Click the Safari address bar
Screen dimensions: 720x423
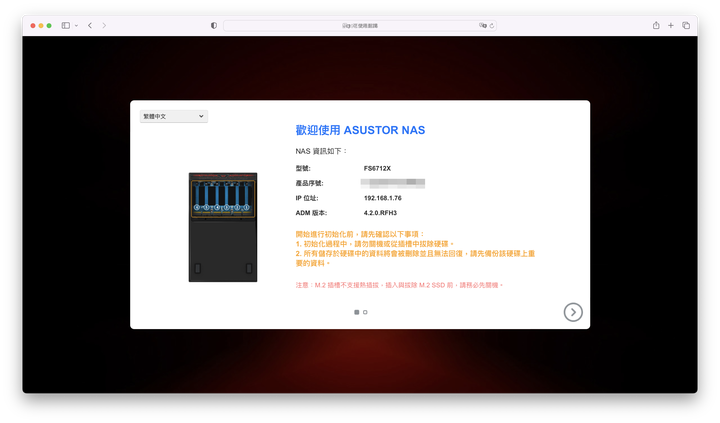click(360, 26)
